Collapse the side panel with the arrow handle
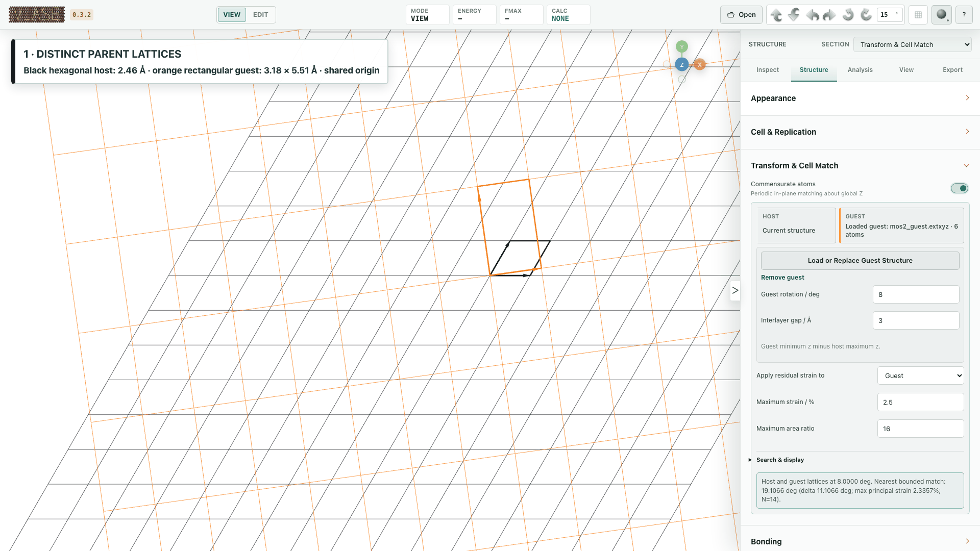The image size is (980, 551). click(x=735, y=290)
